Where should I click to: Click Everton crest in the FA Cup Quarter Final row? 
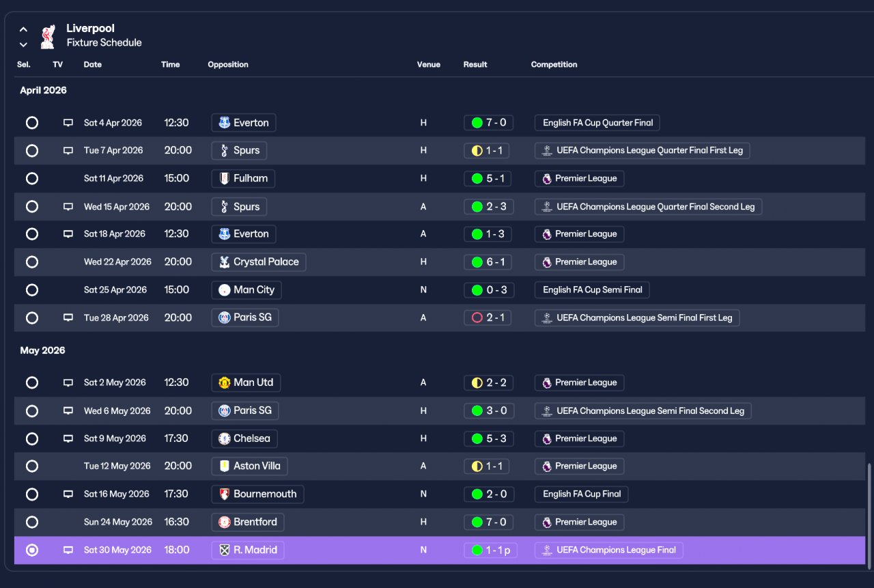pyautogui.click(x=224, y=123)
